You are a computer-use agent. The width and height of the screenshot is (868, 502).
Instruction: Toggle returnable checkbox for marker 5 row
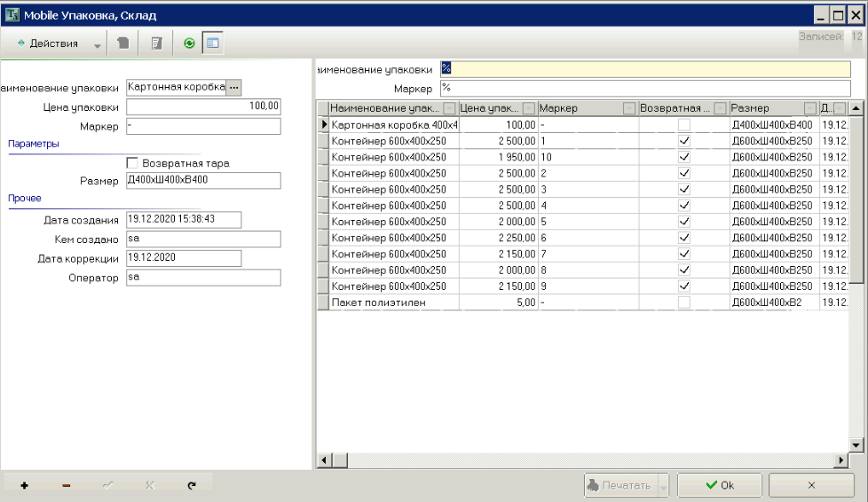(684, 222)
